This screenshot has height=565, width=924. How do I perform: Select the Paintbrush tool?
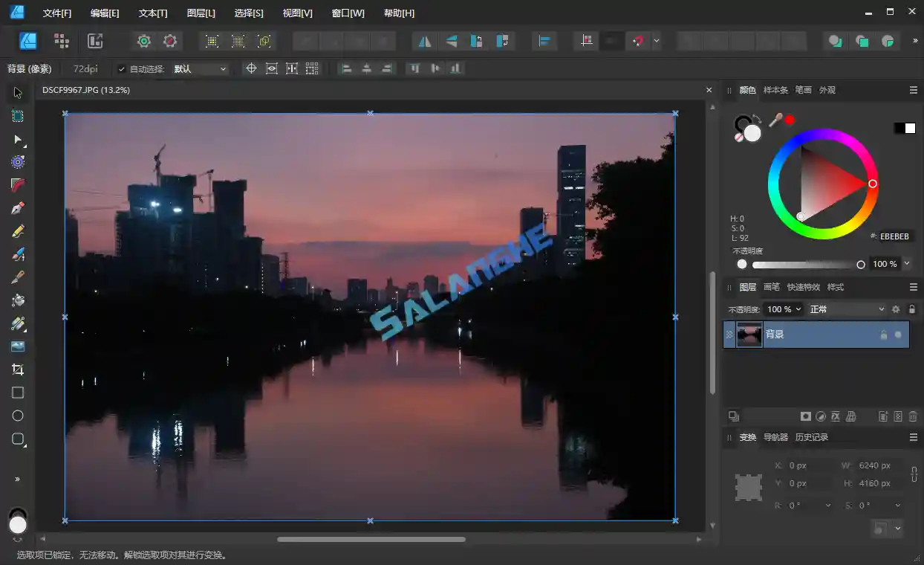coord(18,254)
